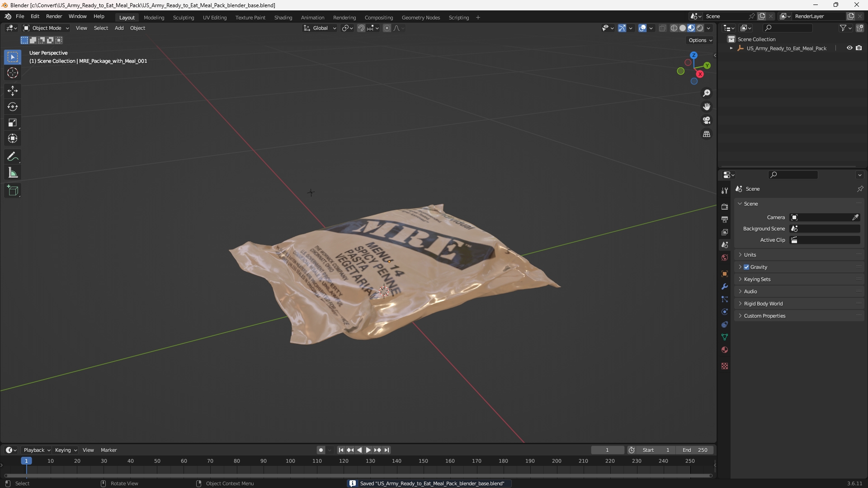Switch to rendered viewport shading

700,28
